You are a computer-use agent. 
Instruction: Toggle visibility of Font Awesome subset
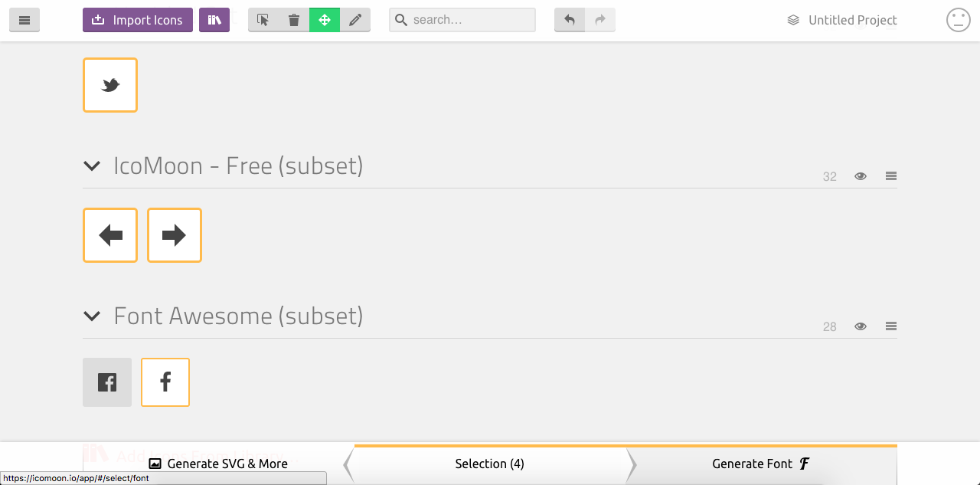860,326
